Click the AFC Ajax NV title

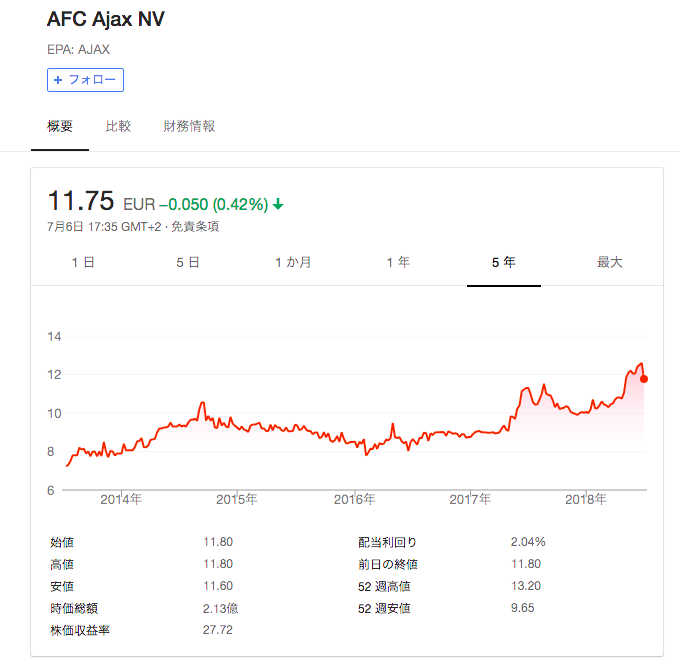tap(106, 19)
